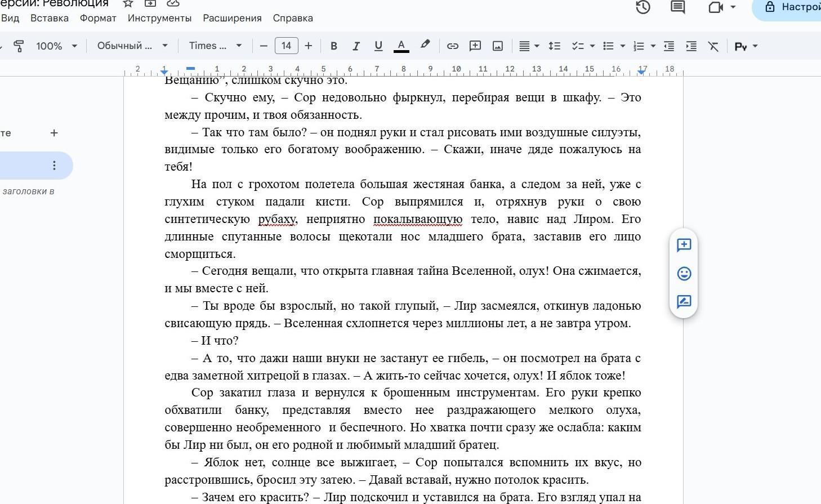Decrease font size with minus button
821x504 pixels.
(x=264, y=46)
